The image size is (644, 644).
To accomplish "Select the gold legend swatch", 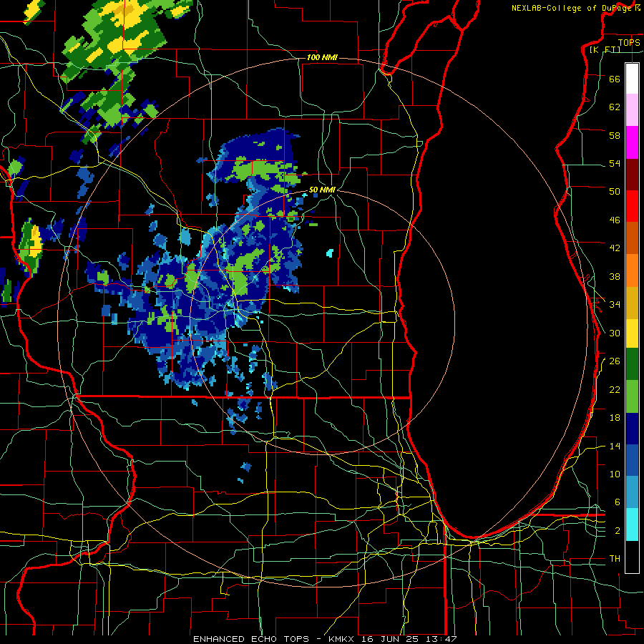I will click(x=632, y=303).
